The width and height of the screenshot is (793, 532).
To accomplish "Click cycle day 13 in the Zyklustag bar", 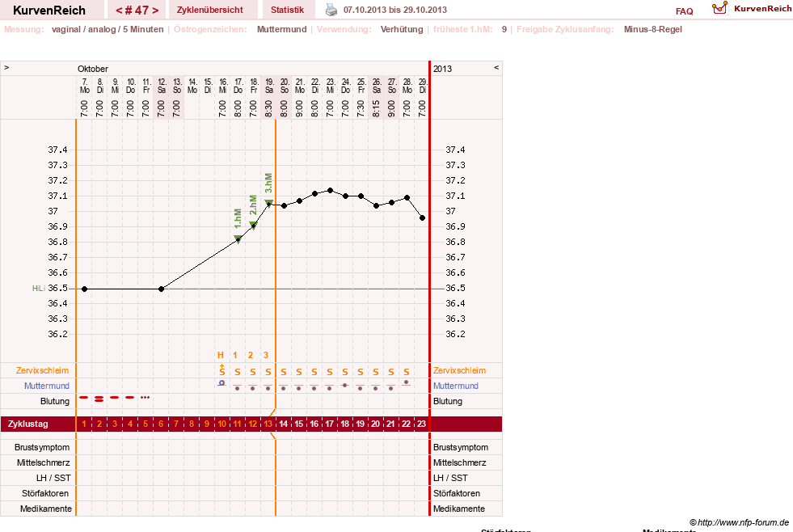I will tap(268, 424).
